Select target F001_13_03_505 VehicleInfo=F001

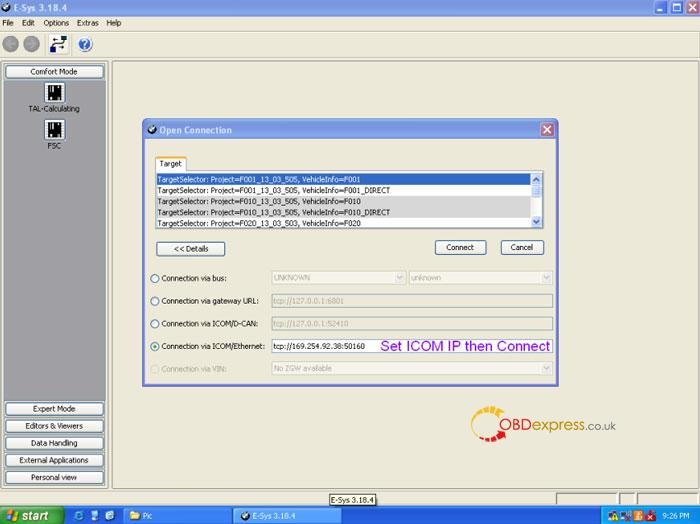343,179
